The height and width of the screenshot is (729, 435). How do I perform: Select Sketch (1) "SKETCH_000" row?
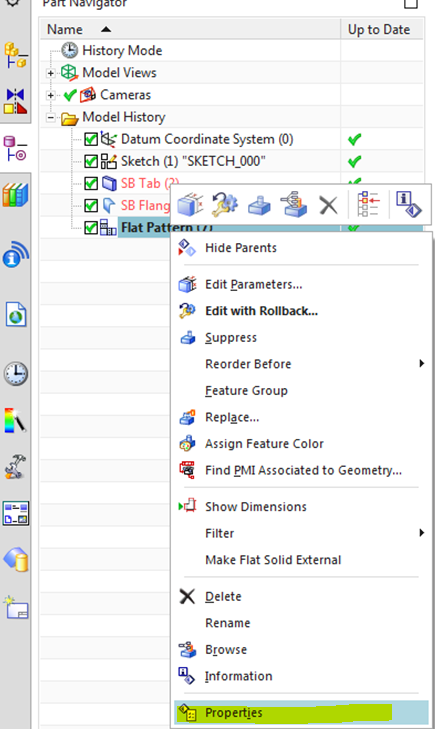[193, 161]
